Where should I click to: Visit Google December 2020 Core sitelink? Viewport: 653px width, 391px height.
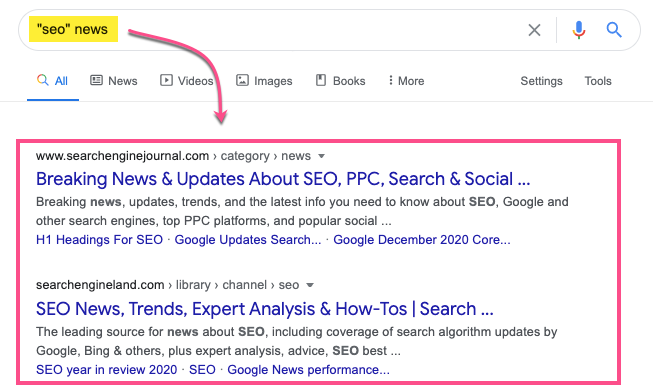tap(421, 240)
